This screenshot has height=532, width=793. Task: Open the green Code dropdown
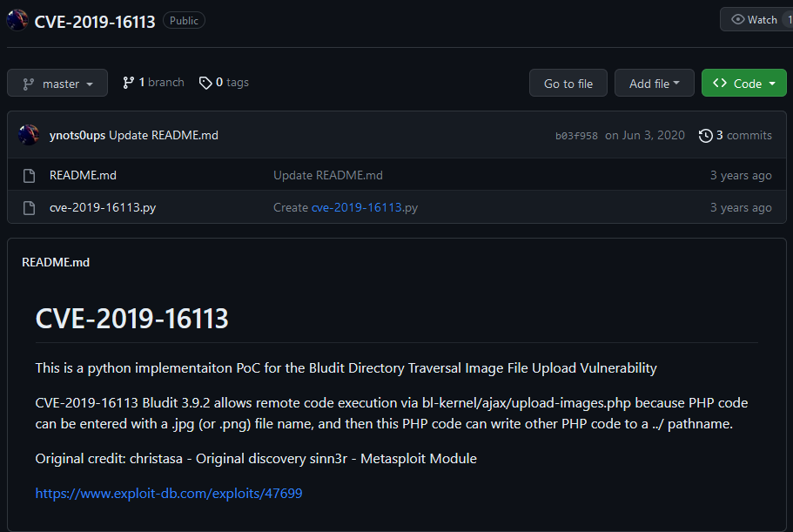click(x=743, y=83)
